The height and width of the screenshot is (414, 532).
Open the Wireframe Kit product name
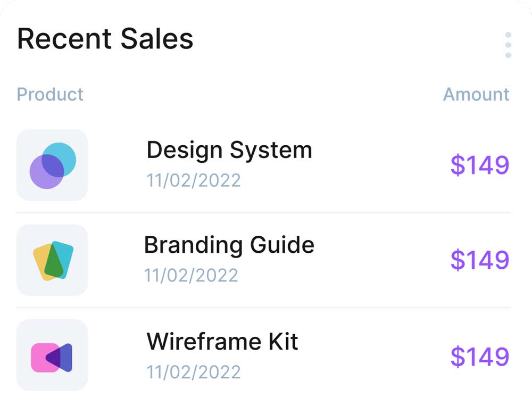pos(222,341)
